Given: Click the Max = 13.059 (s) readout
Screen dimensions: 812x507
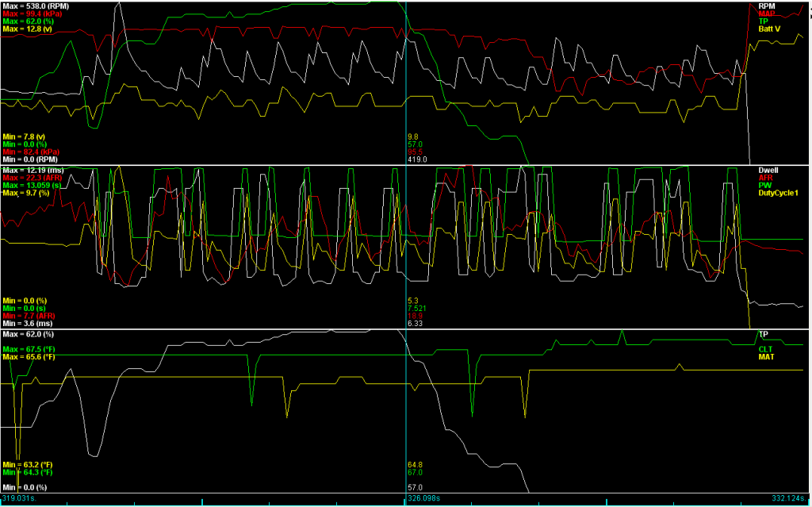Looking at the screenshot, I should (x=32, y=185).
